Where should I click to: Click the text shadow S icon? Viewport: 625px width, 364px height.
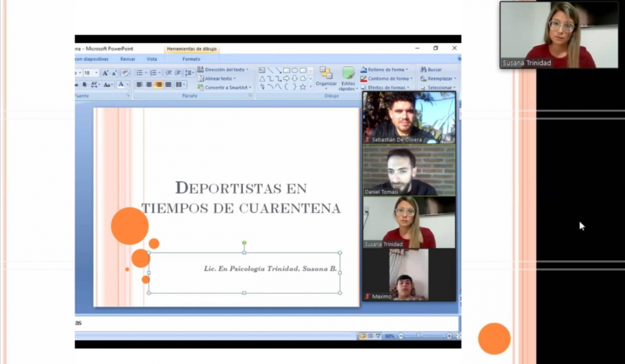(84, 84)
